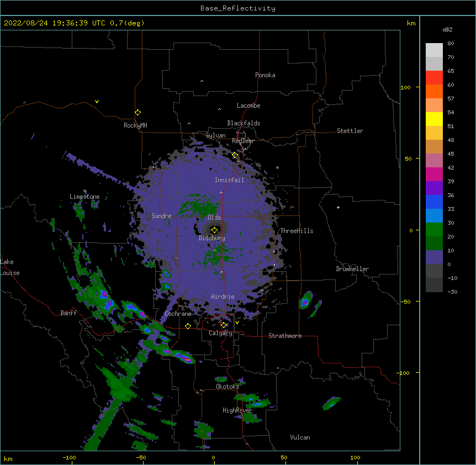The image size is (476, 465).
Task: Click the white asterisk marker east of Innisfail
Action: coord(277,168)
